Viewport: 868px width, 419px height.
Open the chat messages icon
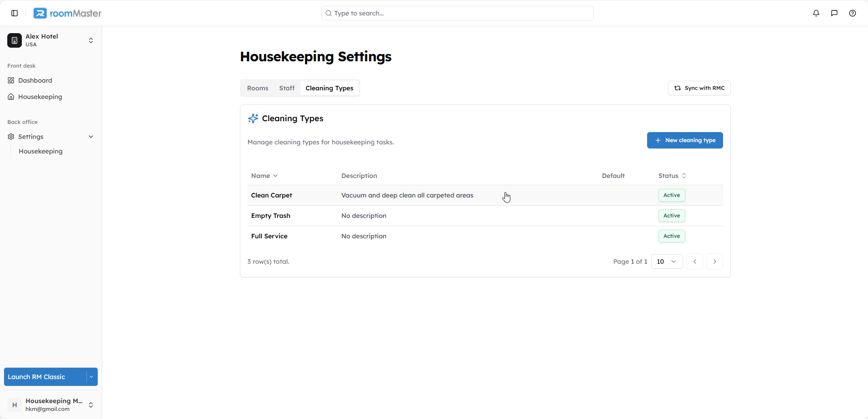pyautogui.click(x=834, y=13)
